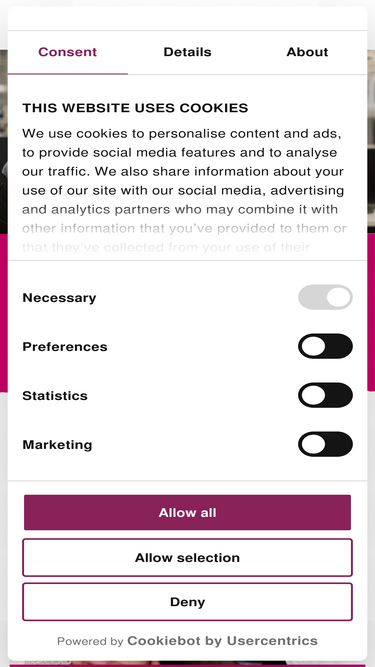The height and width of the screenshot is (667, 375).
Task: Toggle the Necessary cookies switch
Action: click(325, 297)
